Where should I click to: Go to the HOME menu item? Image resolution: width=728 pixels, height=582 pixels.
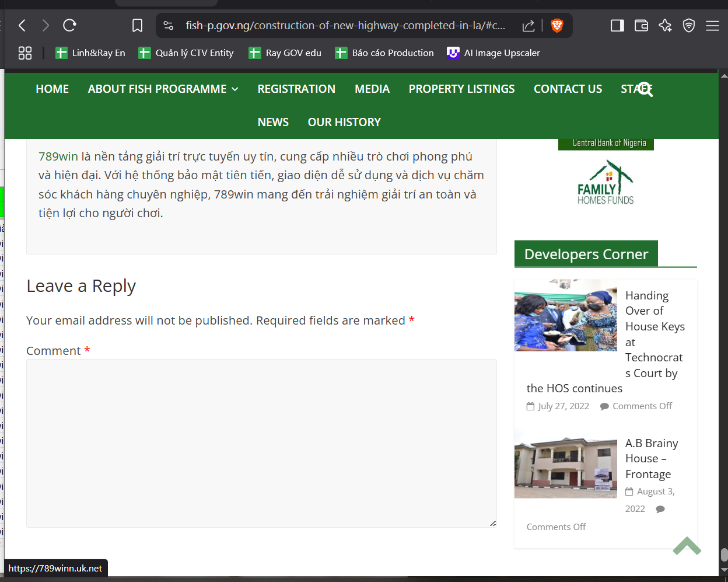(52, 89)
